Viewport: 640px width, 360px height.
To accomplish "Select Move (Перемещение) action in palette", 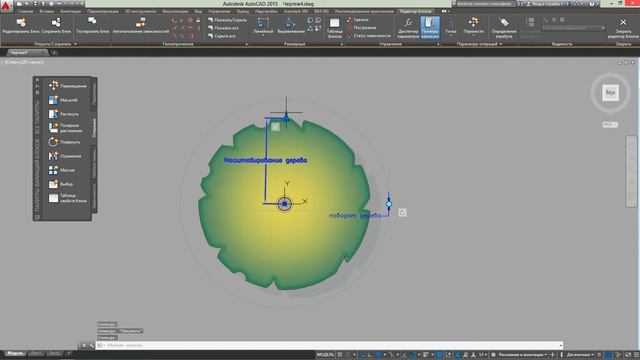I will tap(68, 86).
